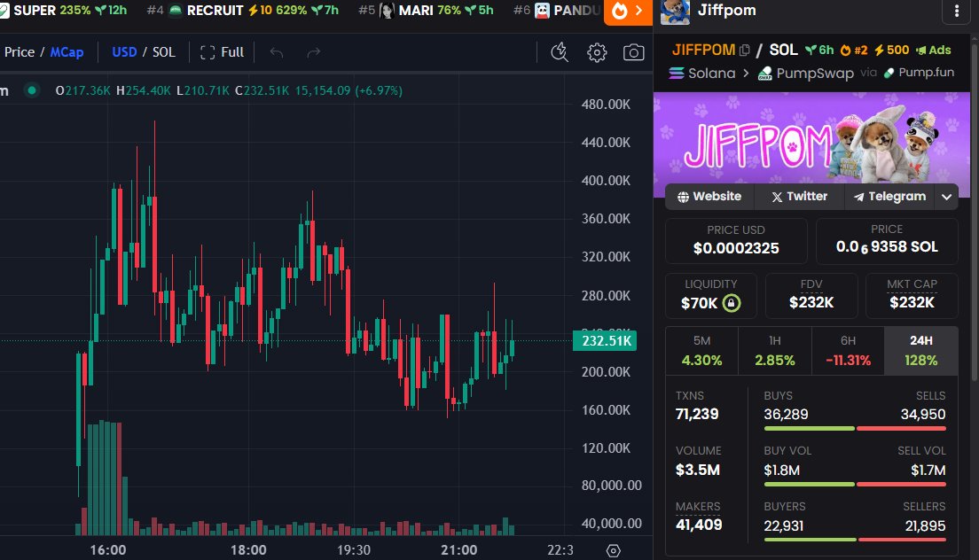Image resolution: width=979 pixels, height=560 pixels.
Task: Click the buys/sells ratio bar
Action: (x=855, y=429)
